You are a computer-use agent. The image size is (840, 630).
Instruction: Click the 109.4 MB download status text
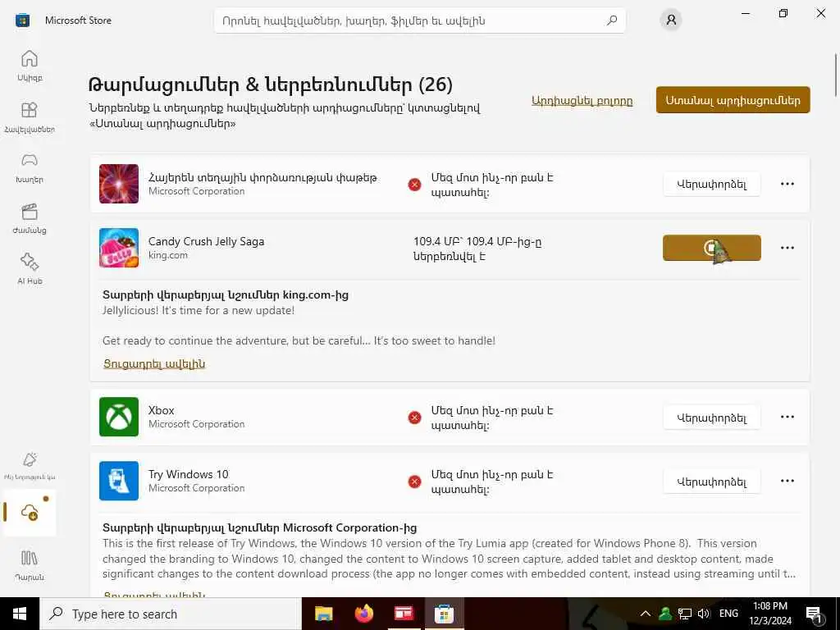click(x=477, y=249)
